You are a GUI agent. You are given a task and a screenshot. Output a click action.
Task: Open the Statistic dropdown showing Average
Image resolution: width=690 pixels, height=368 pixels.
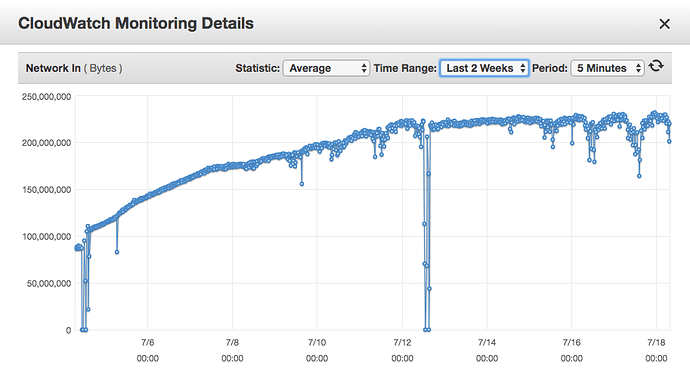coord(326,68)
